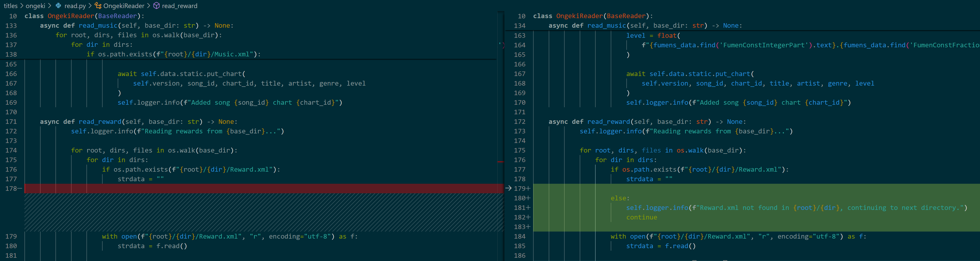
Task: Click 'self.version, song_id, chart_id' arguments on left line 167
Action: tap(249, 83)
